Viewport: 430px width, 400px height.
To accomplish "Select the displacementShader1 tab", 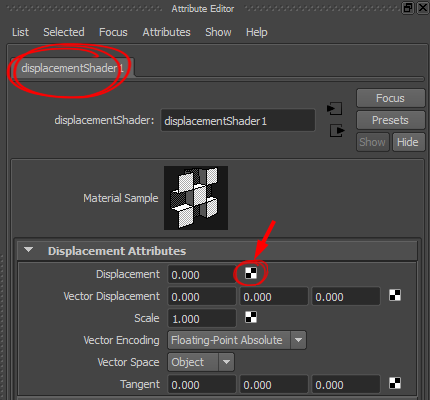I will pos(73,68).
